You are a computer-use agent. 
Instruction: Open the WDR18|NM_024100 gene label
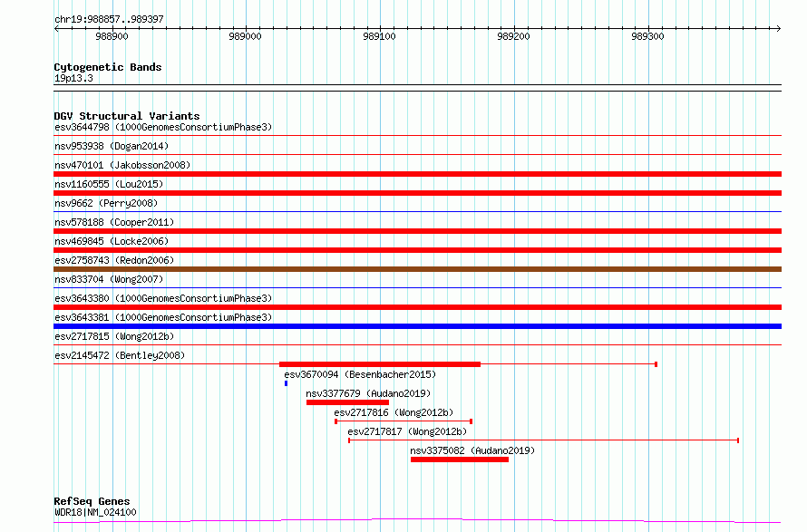tap(95, 512)
